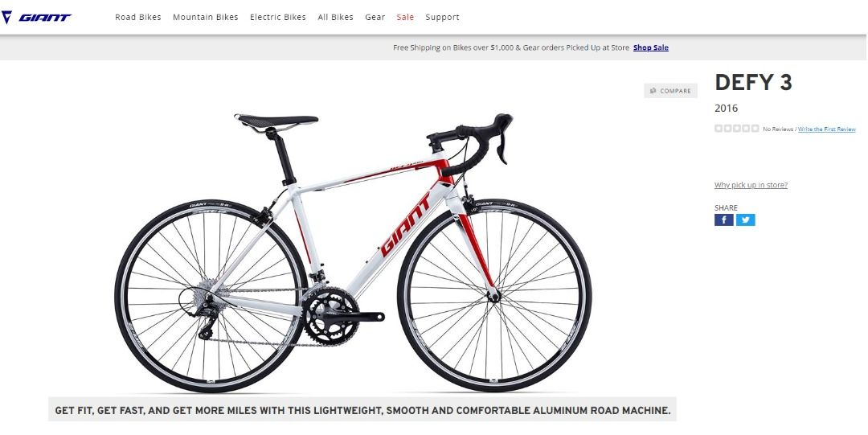Click the Defy 3 bike image
Viewport: 868px width, 435px height.
point(353,252)
